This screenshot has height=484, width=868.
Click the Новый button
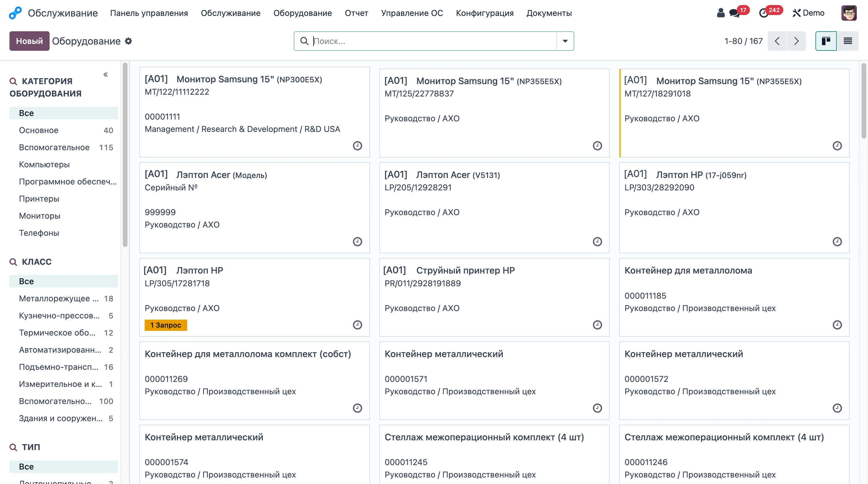[29, 41]
